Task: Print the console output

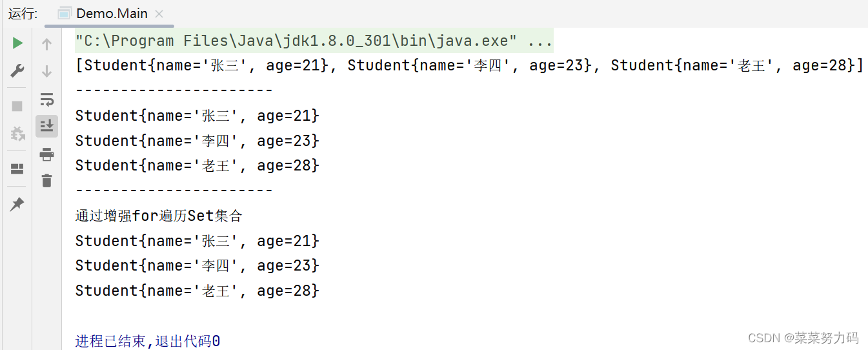Action: [x=46, y=154]
